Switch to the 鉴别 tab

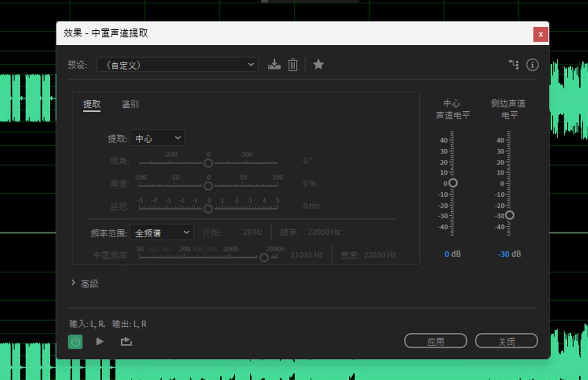tap(131, 104)
